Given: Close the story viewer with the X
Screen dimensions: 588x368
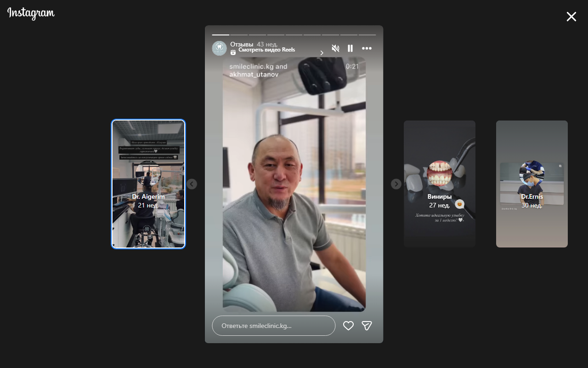Looking at the screenshot, I should [x=571, y=17].
